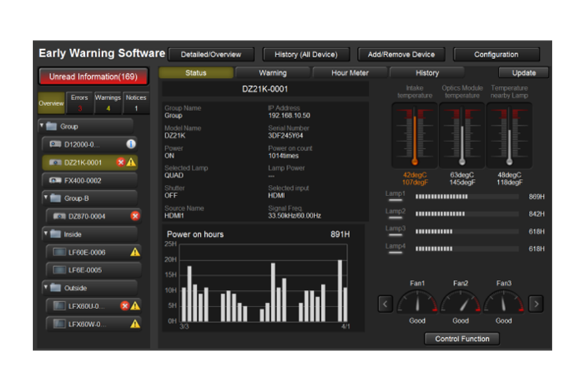584x390 pixels.
Task: Collapse the Group folder
Action: tap(42, 126)
